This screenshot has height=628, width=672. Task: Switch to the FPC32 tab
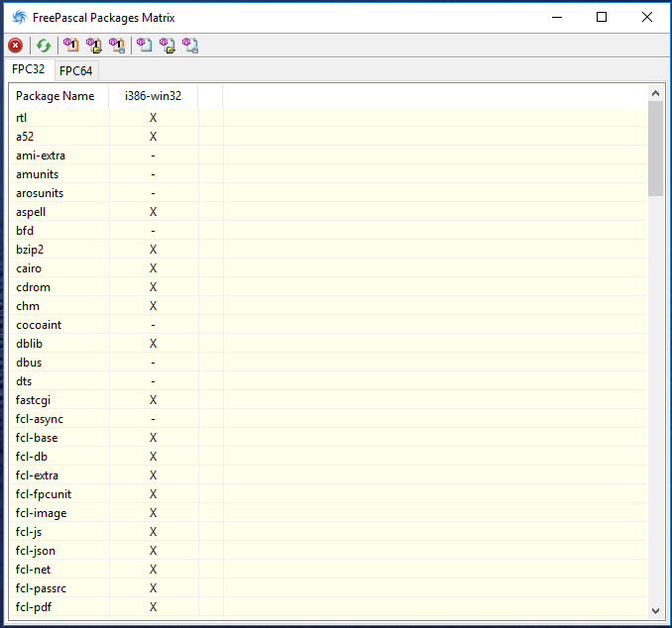[29, 69]
